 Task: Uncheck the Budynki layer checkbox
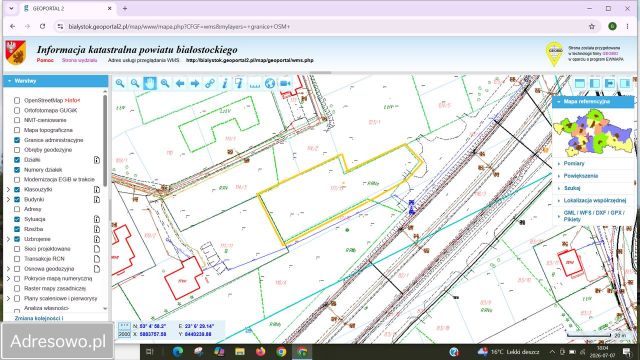point(17,200)
